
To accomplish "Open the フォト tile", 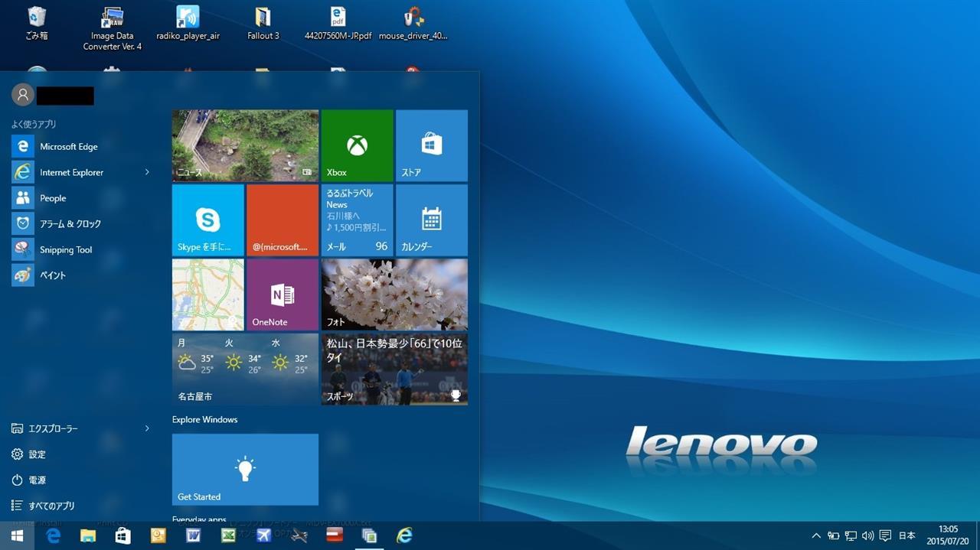I will click(394, 295).
